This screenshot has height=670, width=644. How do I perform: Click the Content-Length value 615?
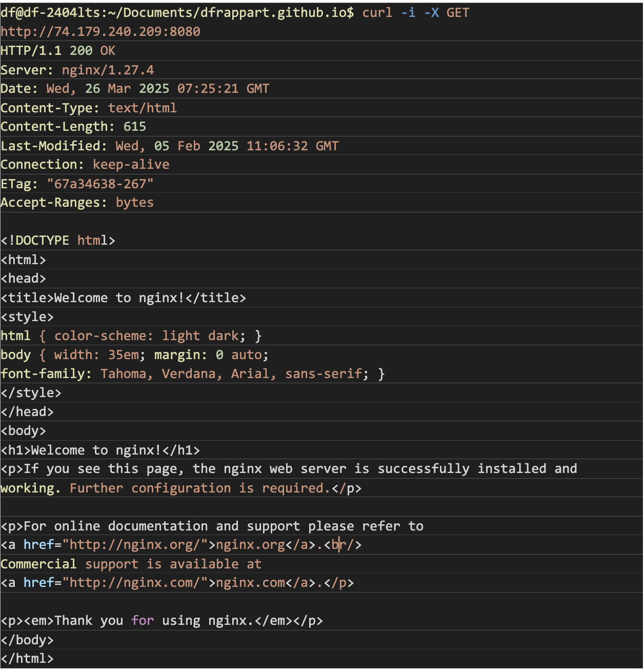coord(135,127)
